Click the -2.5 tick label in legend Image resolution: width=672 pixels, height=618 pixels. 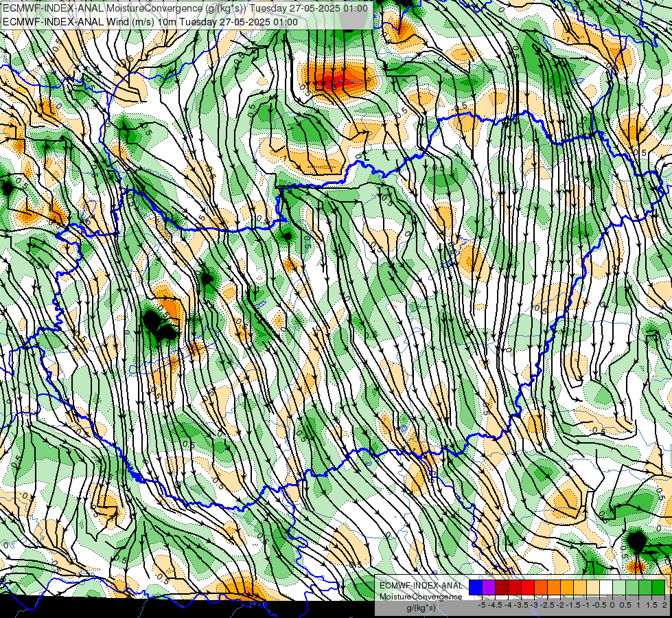(x=547, y=605)
